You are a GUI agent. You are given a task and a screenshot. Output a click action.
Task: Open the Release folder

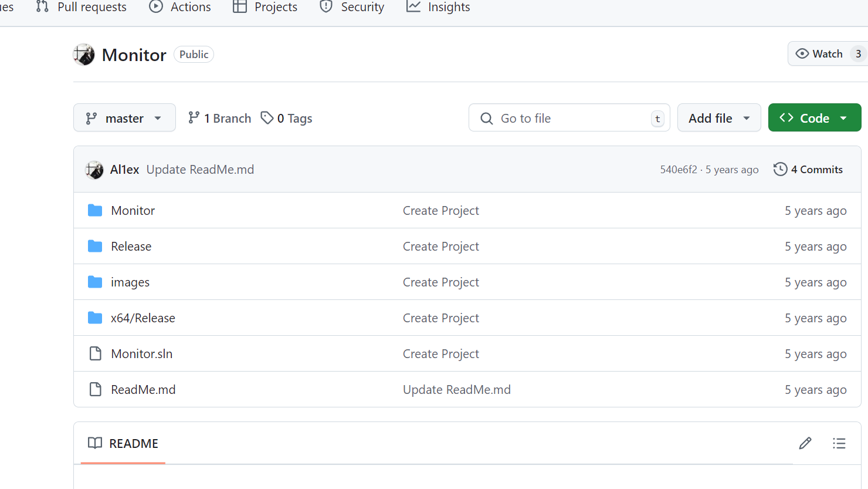tap(131, 247)
